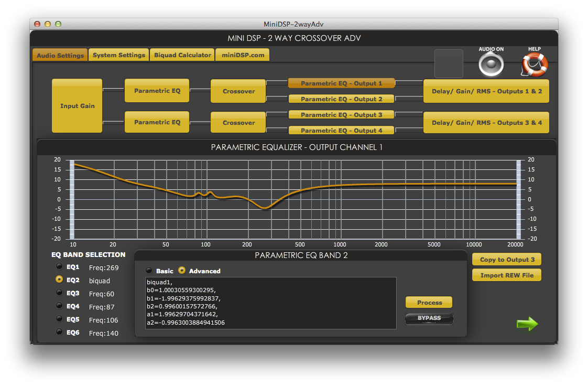The width and height of the screenshot is (588, 386).
Task: Open Delay/Gain/RMS Outputs 1 & 2
Action: pos(486,91)
